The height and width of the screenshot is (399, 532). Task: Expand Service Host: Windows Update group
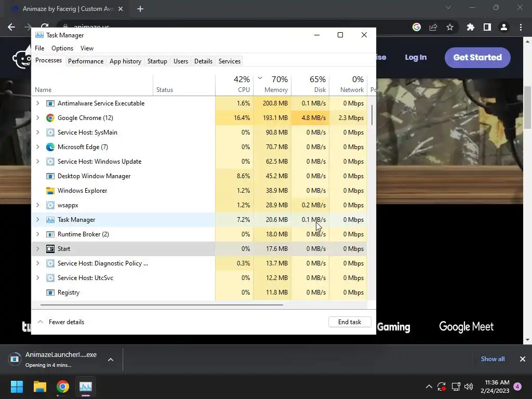tap(37, 162)
